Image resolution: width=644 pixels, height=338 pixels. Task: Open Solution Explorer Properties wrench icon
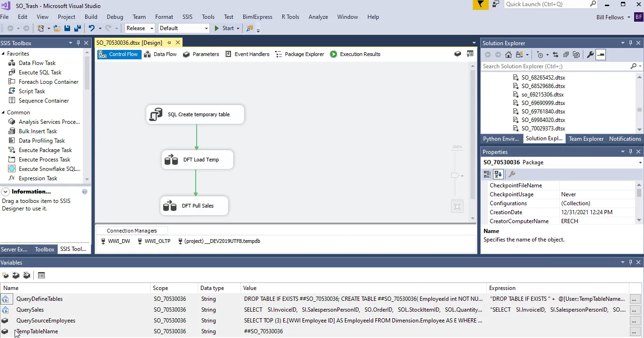point(590,55)
